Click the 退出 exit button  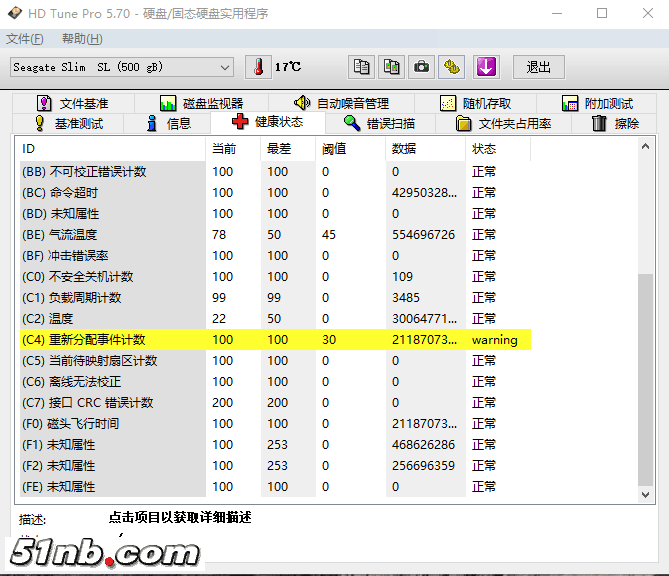click(538, 67)
